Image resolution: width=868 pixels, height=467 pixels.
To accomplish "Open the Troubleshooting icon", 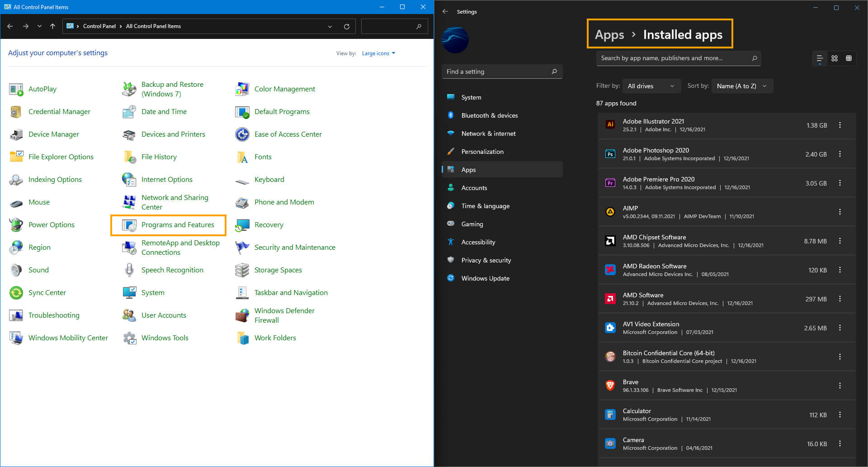I will 16,315.
